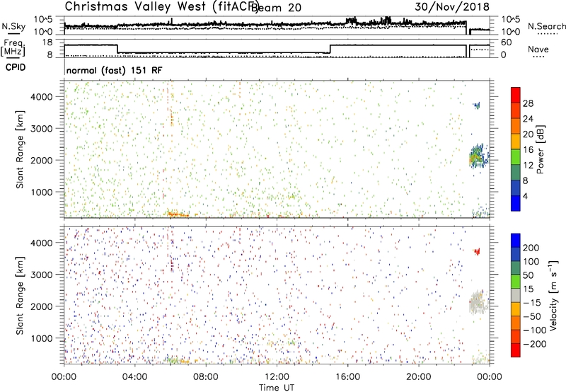The width and height of the screenshot is (566, 392).
Task: Click the Velocity scale value 200
Action: pos(531,248)
